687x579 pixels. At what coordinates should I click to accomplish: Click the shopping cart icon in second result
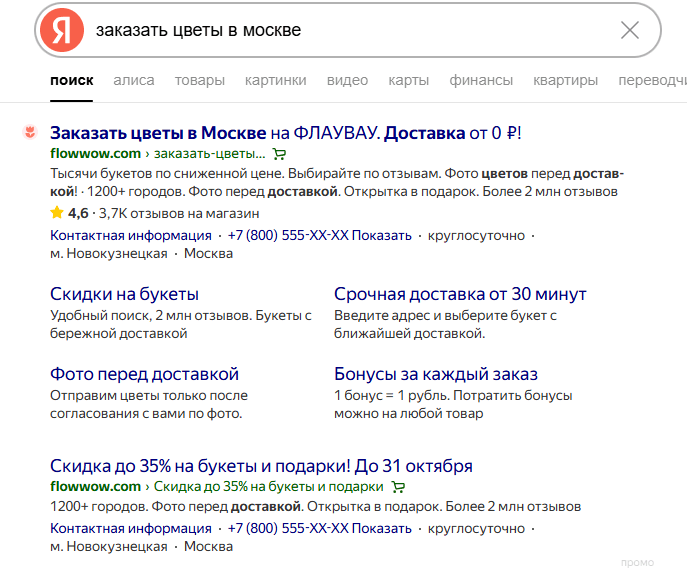398,487
